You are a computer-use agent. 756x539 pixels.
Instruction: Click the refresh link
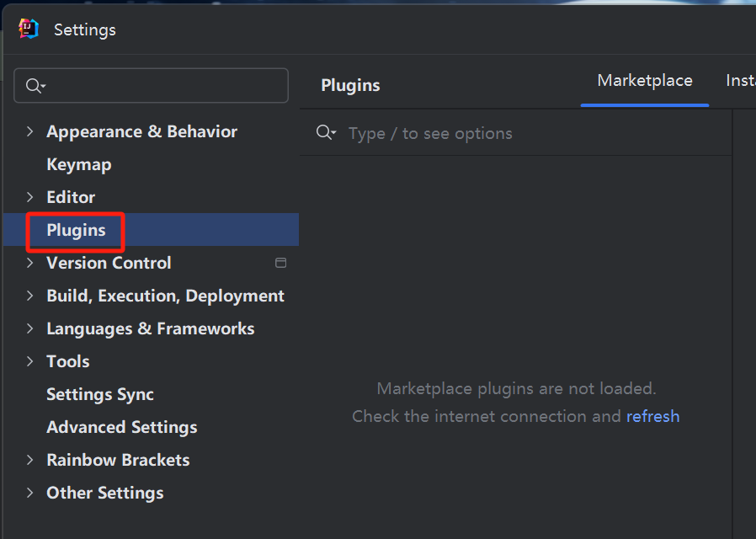[x=652, y=416]
